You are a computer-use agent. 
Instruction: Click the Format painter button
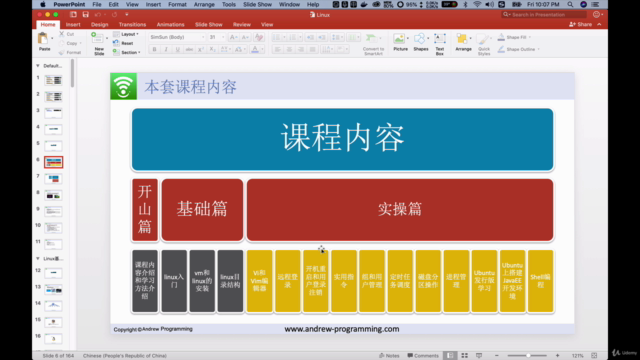[x=70, y=52]
